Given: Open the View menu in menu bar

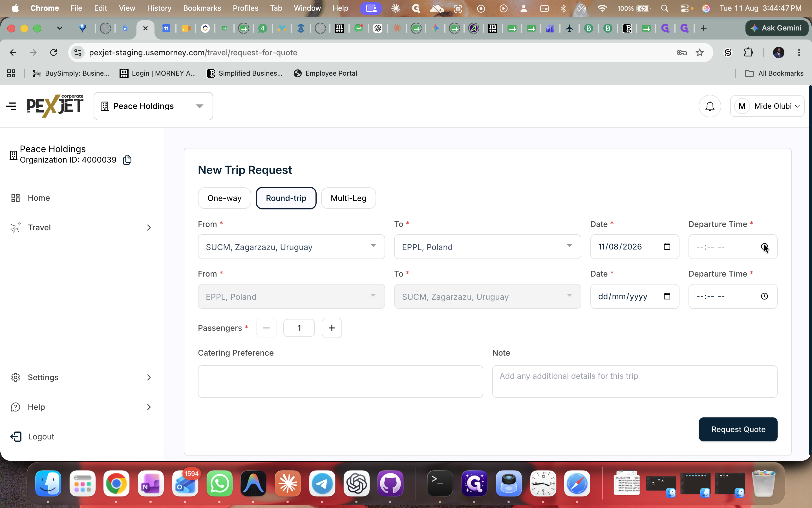Looking at the screenshot, I should tap(127, 8).
